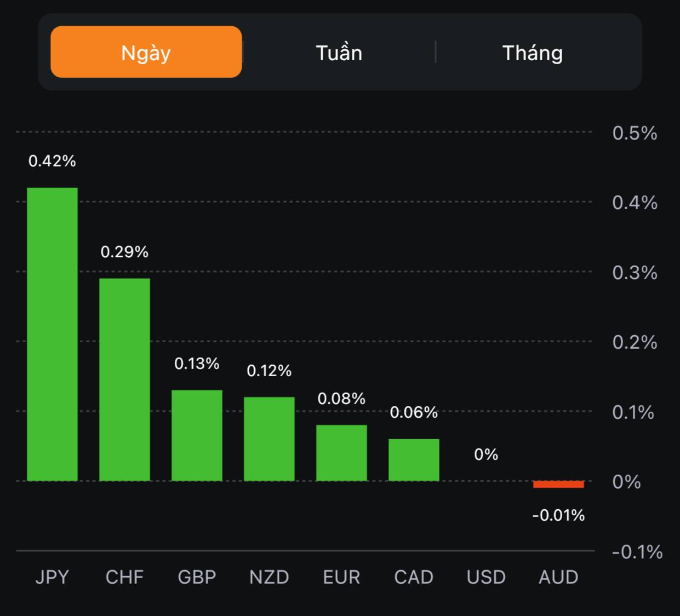Screen dimensions: 680x616
Task: Click the red AUD bar
Action: pyautogui.click(x=558, y=484)
